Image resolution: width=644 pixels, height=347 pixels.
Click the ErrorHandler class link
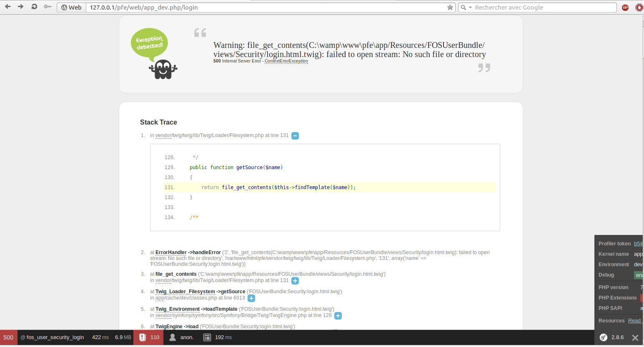pos(171,252)
